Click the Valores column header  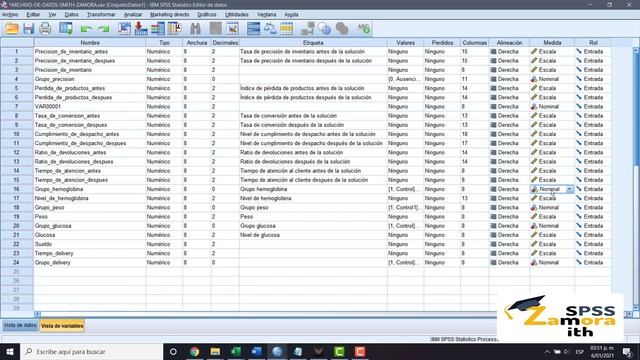405,42
